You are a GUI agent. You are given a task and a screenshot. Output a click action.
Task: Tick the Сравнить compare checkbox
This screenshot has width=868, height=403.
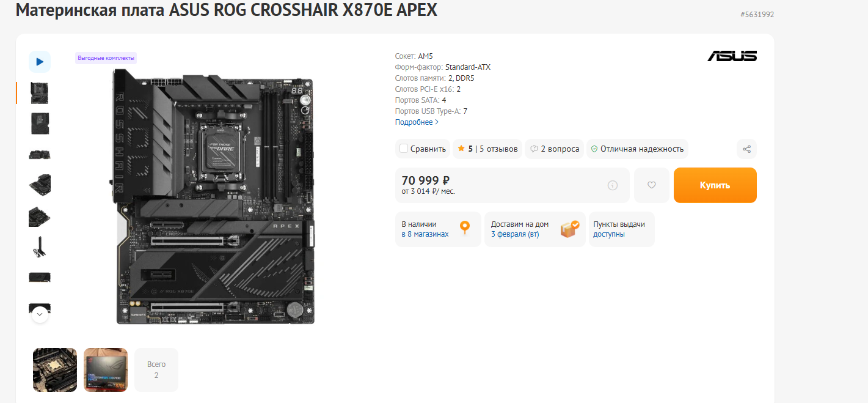click(x=404, y=149)
